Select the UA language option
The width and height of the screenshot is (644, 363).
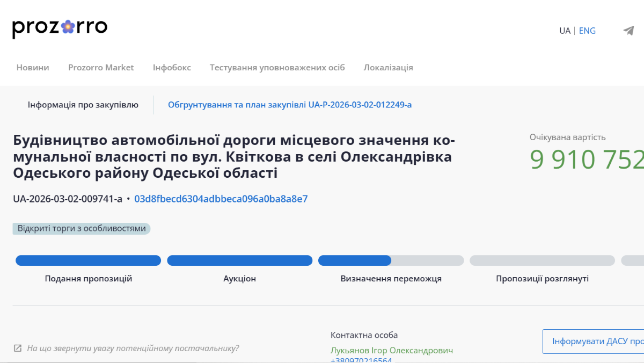(x=565, y=31)
